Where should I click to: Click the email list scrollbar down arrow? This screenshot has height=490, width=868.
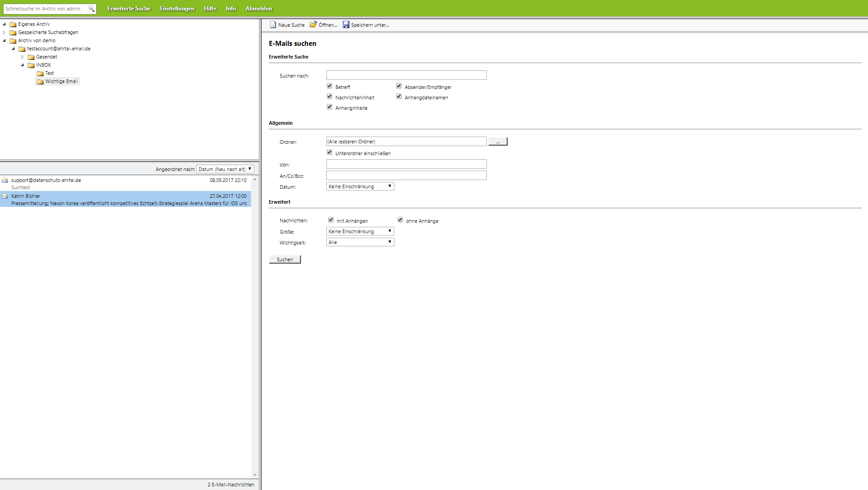255,475
